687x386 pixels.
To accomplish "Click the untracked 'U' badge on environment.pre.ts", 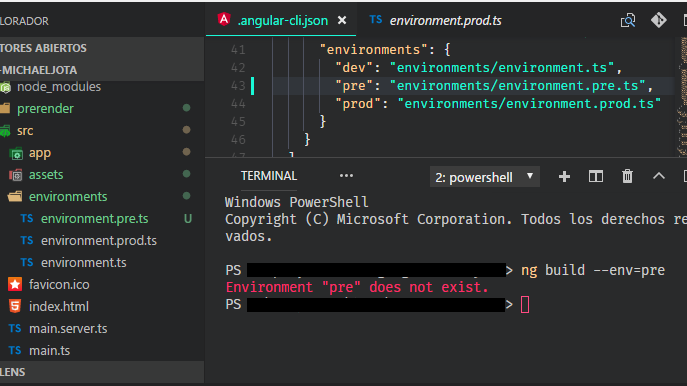I will click(188, 218).
